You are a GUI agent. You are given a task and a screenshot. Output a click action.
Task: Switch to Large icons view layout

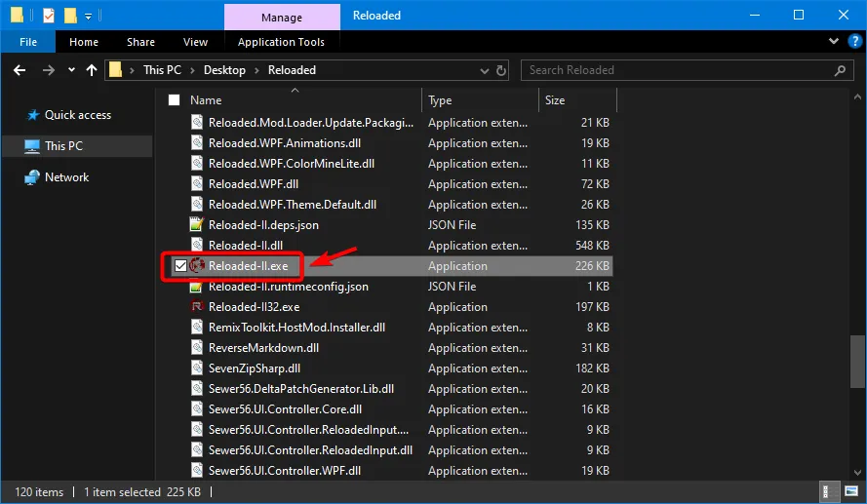click(851, 491)
